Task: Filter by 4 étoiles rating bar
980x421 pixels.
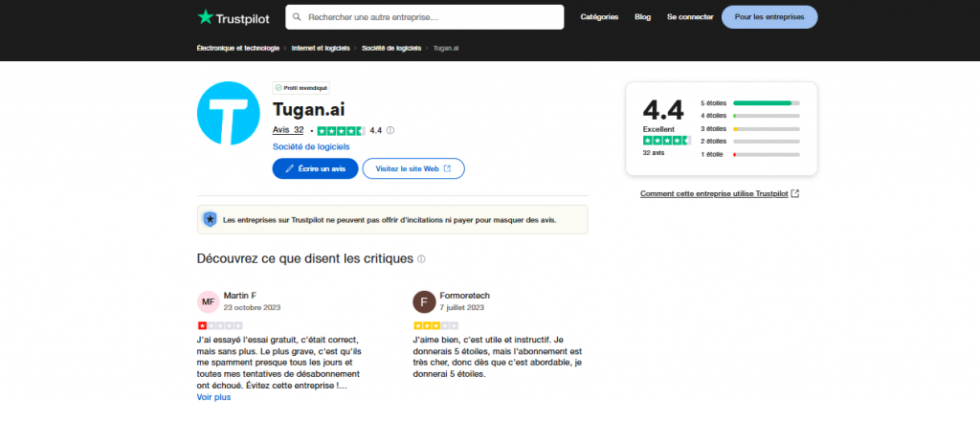Action: point(750,116)
